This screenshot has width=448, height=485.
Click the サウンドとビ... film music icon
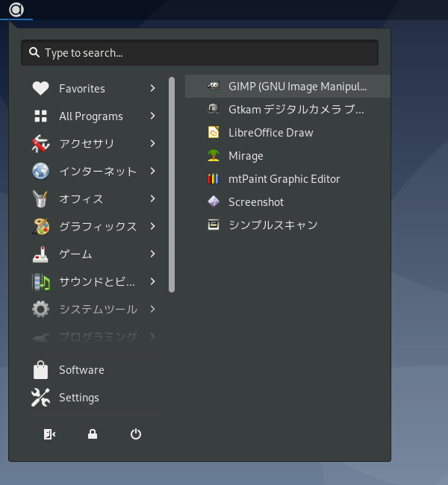point(40,281)
